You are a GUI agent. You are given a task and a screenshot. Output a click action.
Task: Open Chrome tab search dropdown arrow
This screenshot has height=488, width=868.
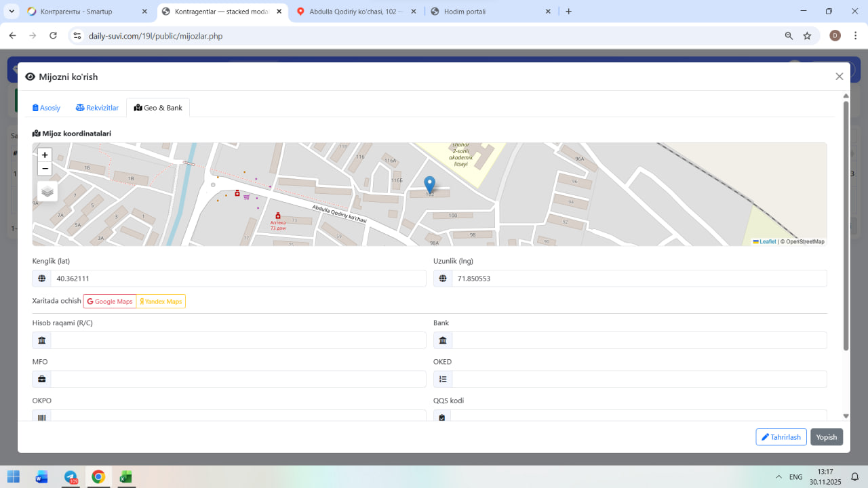click(x=12, y=12)
